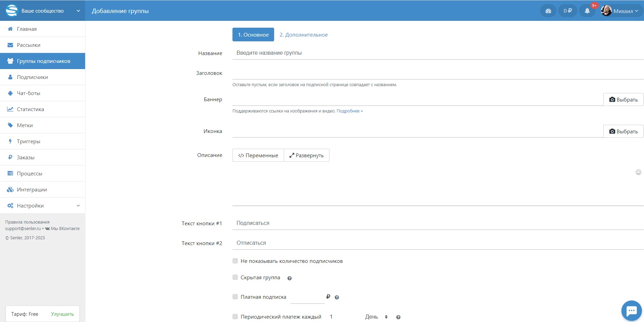Image resolution: width=644 pixels, height=322 pixels.
Task: Click Выбрать button for Баннер
Action: coord(623,100)
